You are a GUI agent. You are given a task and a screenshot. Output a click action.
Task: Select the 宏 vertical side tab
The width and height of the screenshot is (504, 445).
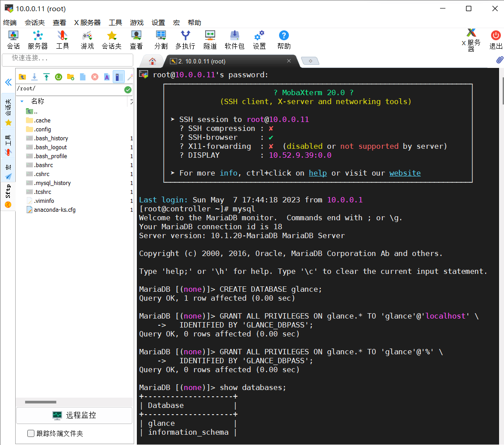[8, 171]
